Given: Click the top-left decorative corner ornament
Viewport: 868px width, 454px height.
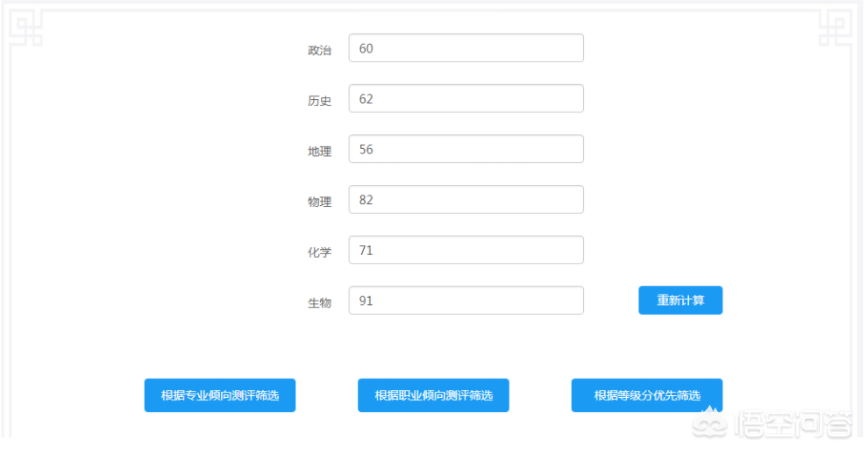Looking at the screenshot, I should [x=26, y=26].
